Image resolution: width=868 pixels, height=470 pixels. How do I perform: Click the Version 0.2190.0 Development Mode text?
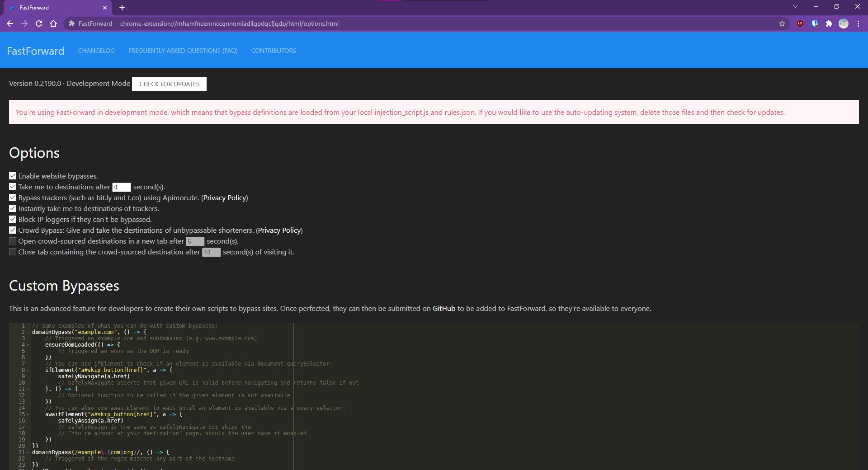tap(70, 84)
